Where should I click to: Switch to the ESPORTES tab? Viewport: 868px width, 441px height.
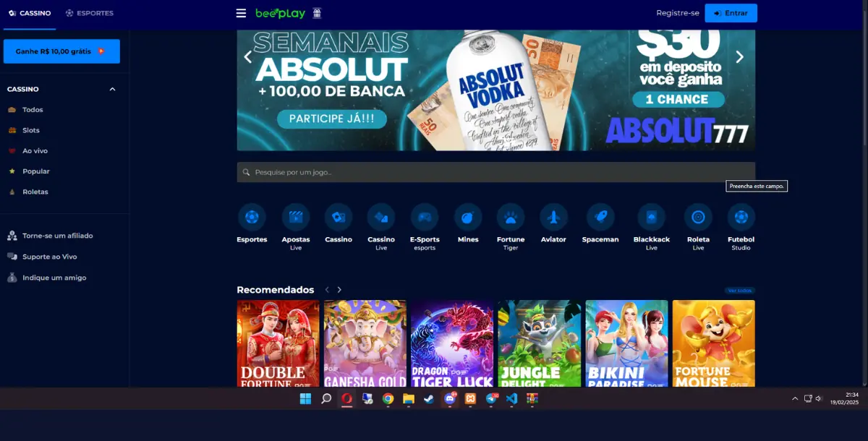coord(90,13)
